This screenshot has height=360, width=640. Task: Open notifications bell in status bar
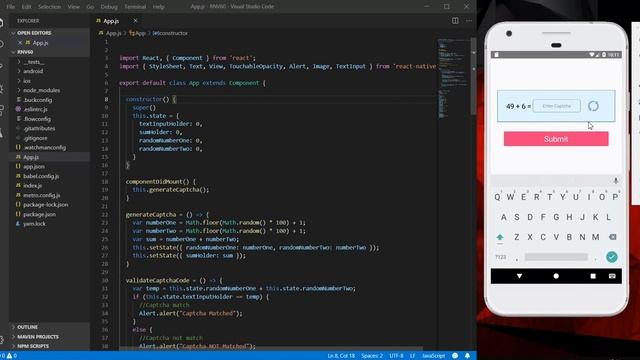(467, 356)
